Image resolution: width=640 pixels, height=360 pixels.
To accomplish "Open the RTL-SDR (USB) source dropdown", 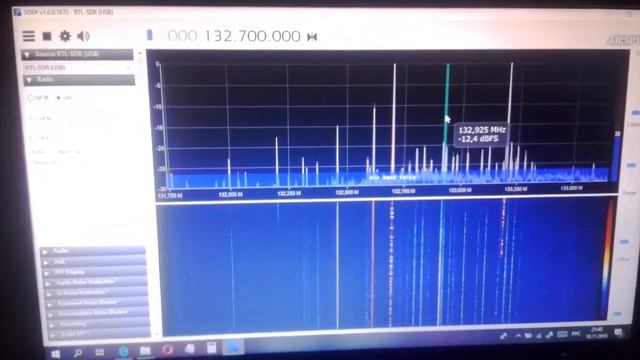I will tap(78, 67).
